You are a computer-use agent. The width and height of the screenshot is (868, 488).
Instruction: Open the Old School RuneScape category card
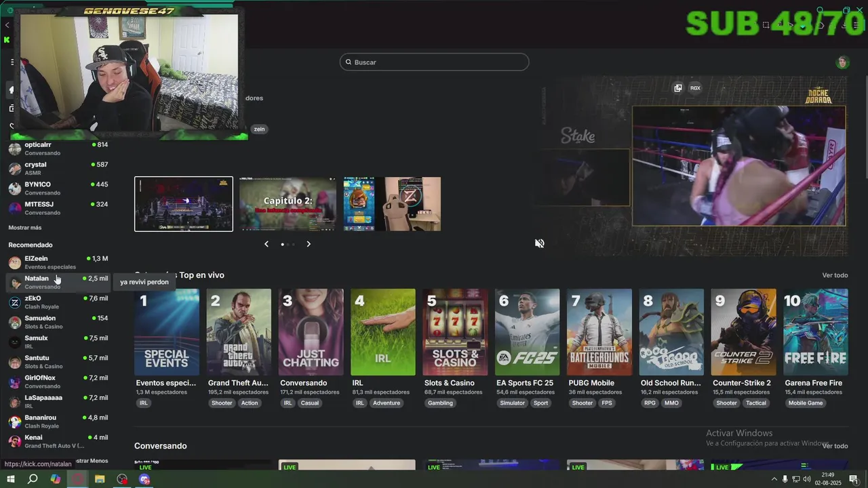[x=671, y=332]
